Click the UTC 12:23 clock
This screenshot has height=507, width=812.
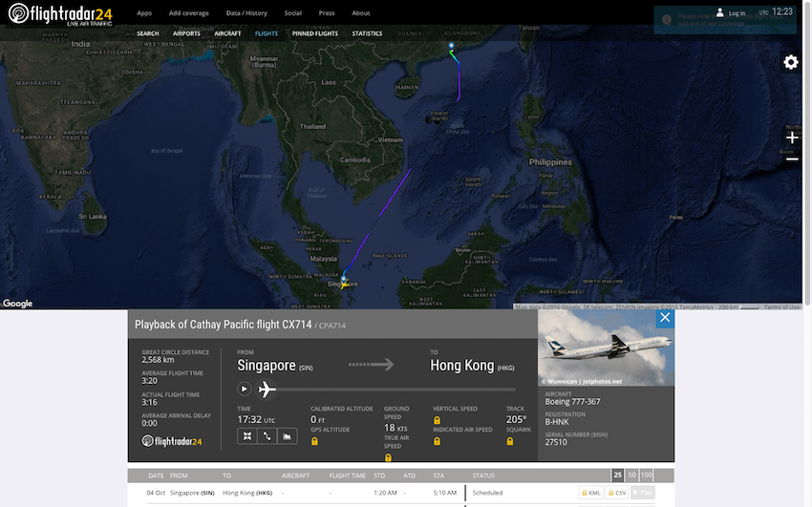point(776,11)
